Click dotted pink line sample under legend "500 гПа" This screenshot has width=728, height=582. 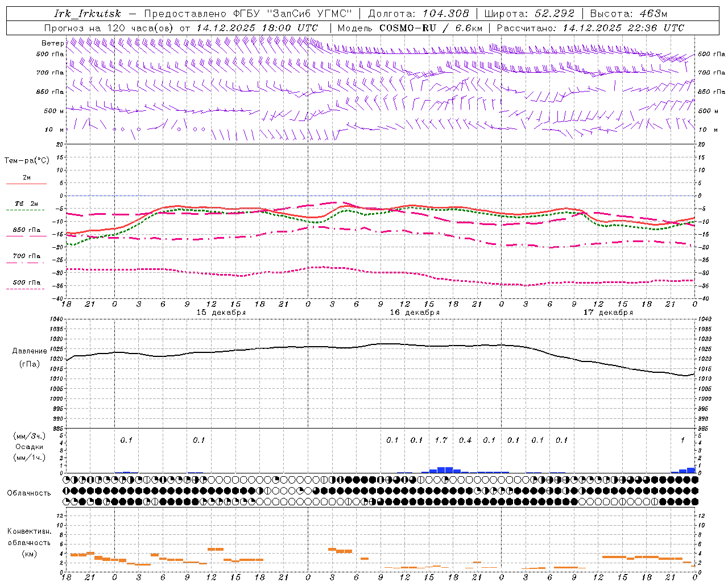pos(26,289)
